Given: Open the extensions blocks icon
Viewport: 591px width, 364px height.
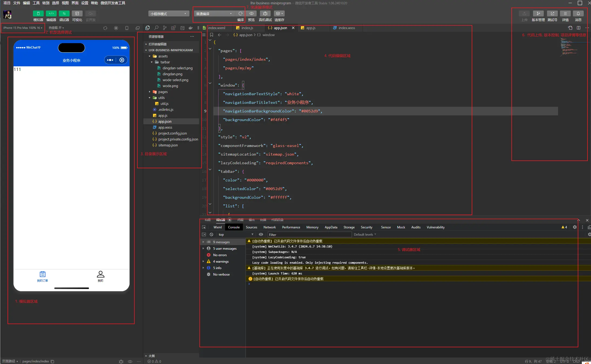Looking at the screenshot, I should 174,28.
